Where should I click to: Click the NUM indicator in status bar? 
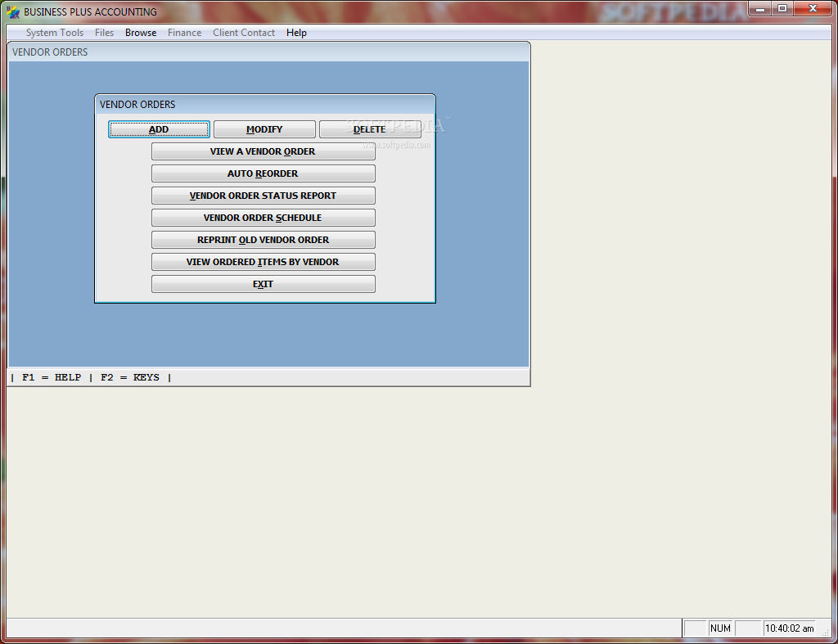tap(720, 628)
